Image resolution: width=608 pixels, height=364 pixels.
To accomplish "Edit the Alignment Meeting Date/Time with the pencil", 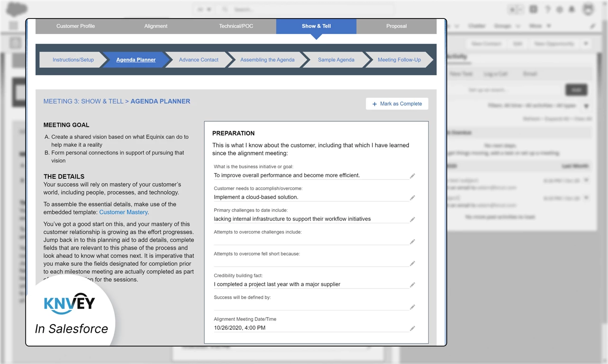I will (412, 328).
